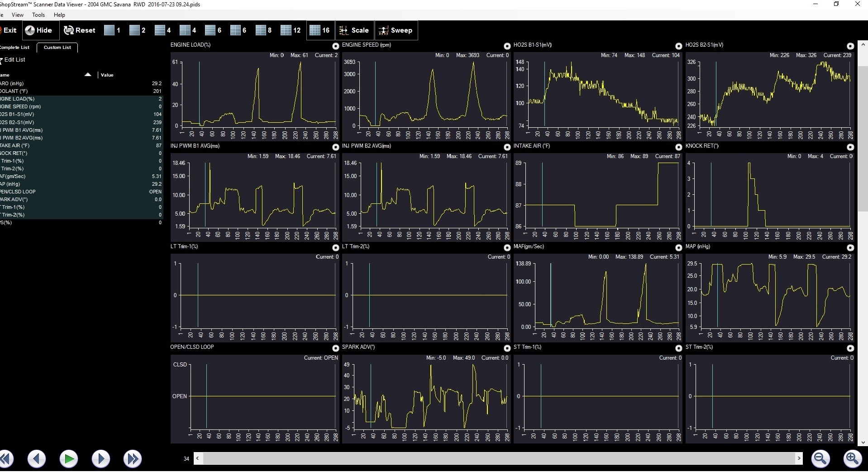Image resolution: width=868 pixels, height=472 pixels.
Task: Toggle the HO2S B2-S1 graph selector circle
Action: [x=850, y=46]
